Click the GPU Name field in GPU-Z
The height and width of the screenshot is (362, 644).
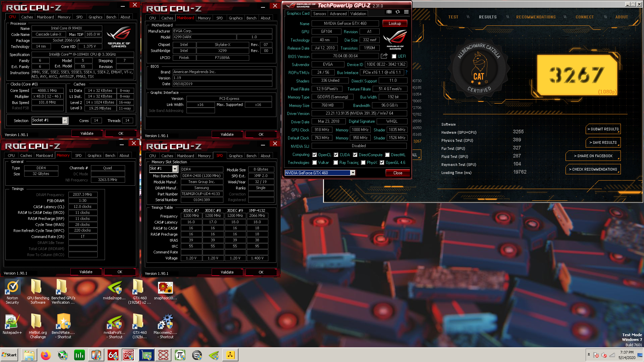345,23
